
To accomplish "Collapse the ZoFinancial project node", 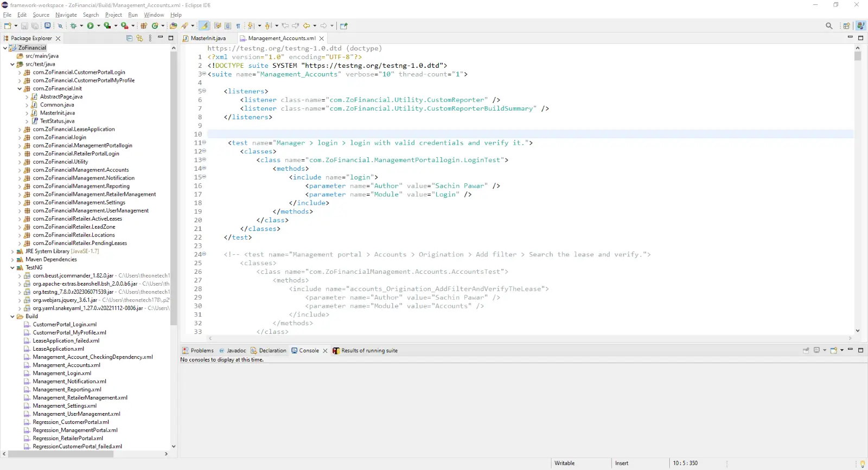I will pyautogui.click(x=5, y=48).
